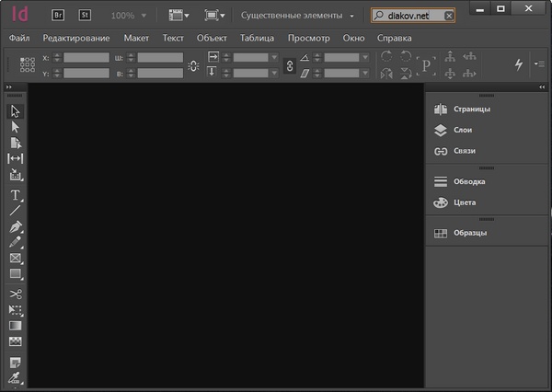The height and width of the screenshot is (392, 552).
Task: Toggle constrain scaling proportions chain
Action: click(290, 66)
